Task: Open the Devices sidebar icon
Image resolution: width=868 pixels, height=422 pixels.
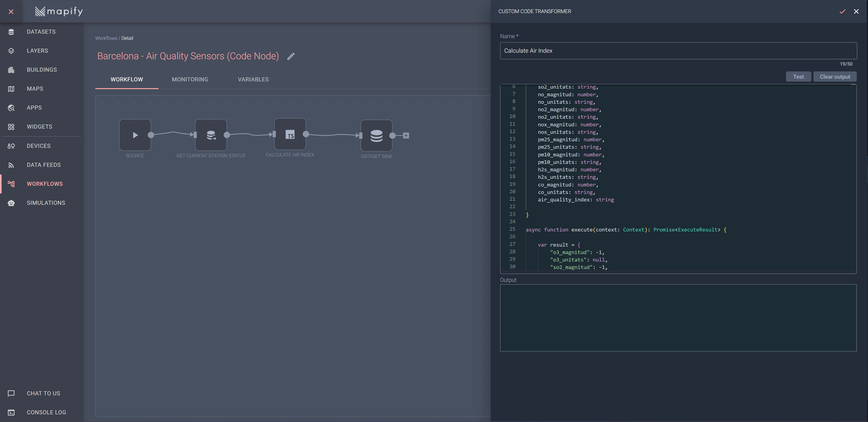Action: click(11, 146)
